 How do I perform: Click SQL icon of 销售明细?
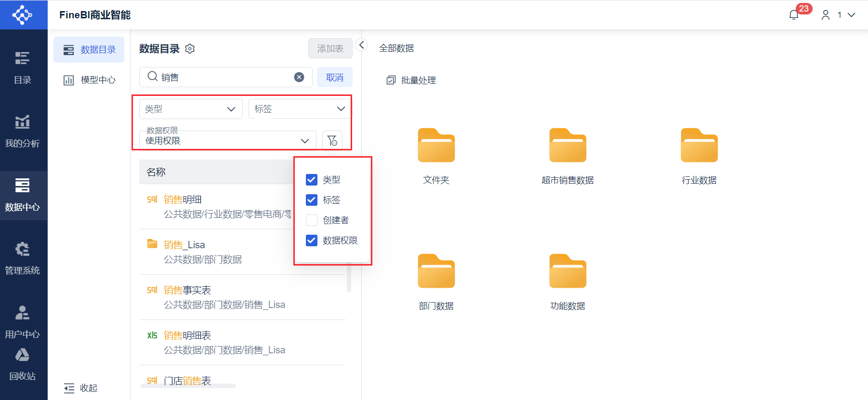152,199
